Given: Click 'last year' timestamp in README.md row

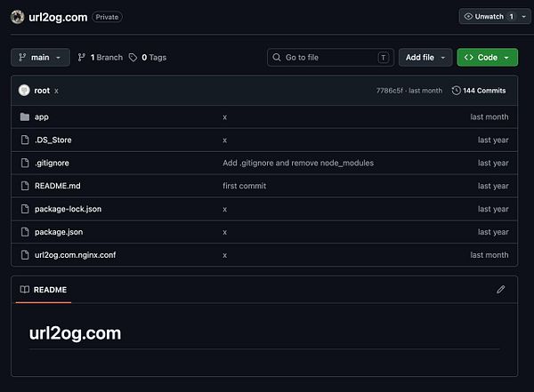Looking at the screenshot, I should pyautogui.click(x=493, y=186).
